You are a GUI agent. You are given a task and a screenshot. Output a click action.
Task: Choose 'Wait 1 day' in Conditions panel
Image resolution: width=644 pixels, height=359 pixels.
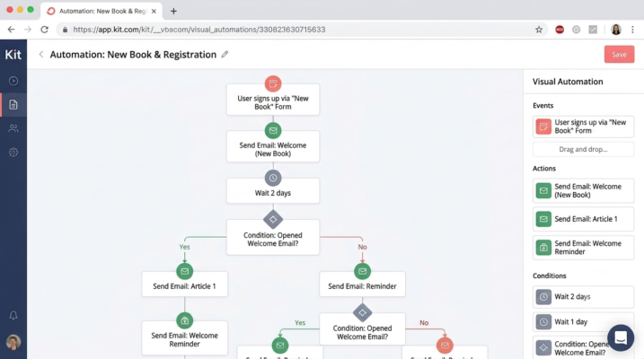[x=583, y=321]
